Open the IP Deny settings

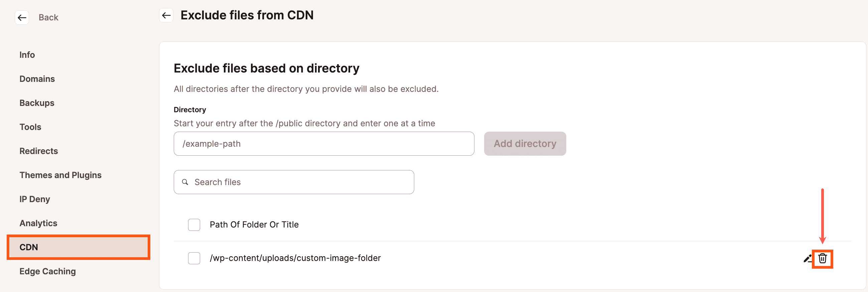(x=35, y=199)
